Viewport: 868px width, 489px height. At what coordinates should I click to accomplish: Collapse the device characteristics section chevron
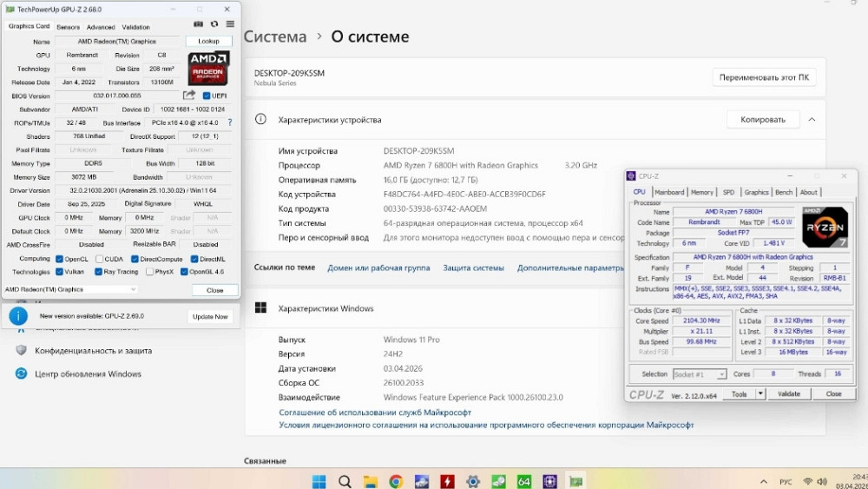click(812, 120)
